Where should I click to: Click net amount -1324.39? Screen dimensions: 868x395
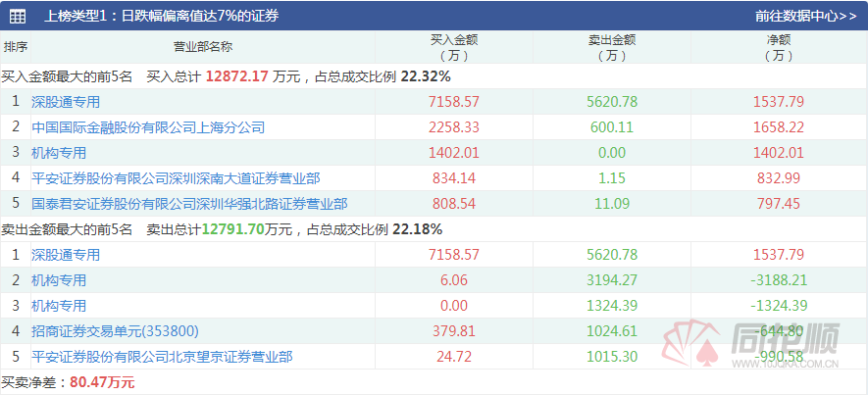click(779, 306)
